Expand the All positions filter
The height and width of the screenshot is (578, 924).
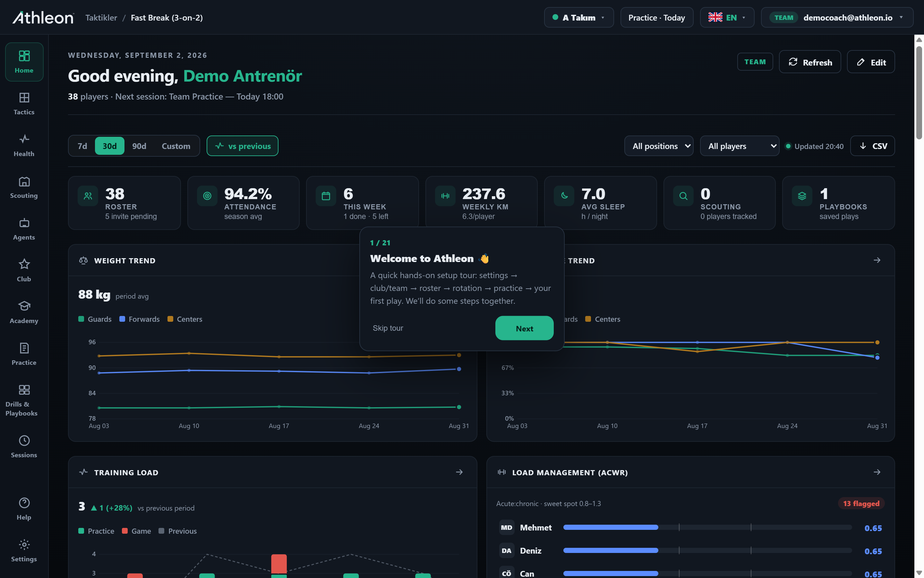pyautogui.click(x=659, y=146)
